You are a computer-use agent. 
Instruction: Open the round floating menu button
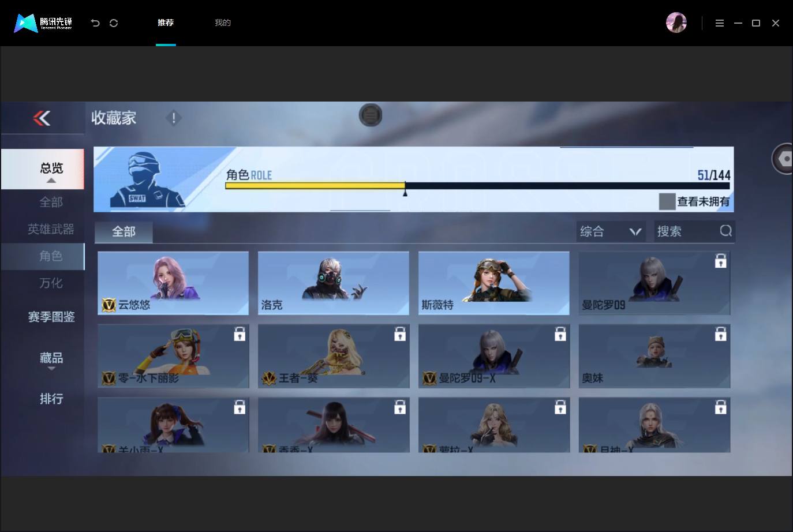(x=371, y=115)
